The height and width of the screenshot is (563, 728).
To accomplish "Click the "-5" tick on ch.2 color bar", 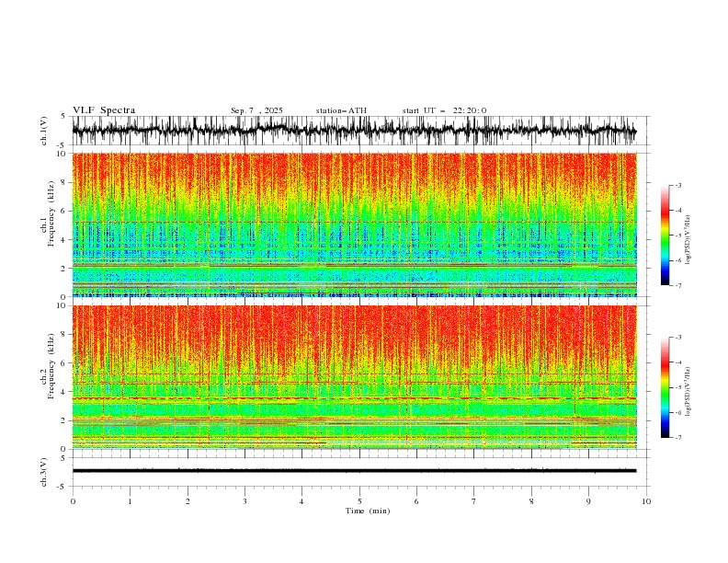I will click(x=677, y=387).
